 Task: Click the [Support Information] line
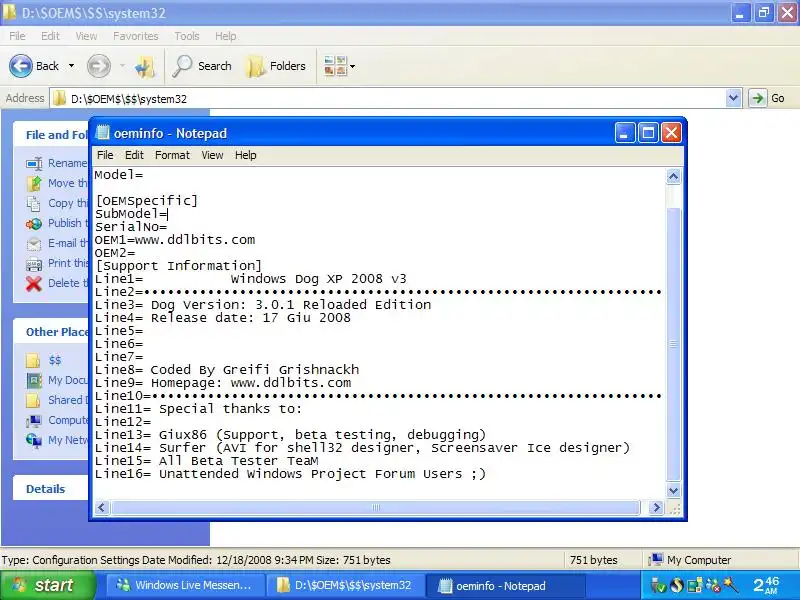click(x=178, y=266)
